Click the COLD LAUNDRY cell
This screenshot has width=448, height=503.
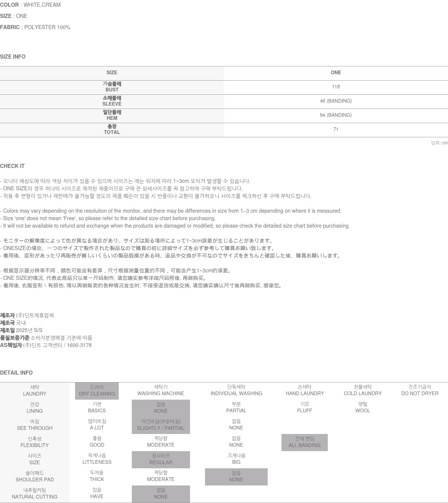(363, 390)
